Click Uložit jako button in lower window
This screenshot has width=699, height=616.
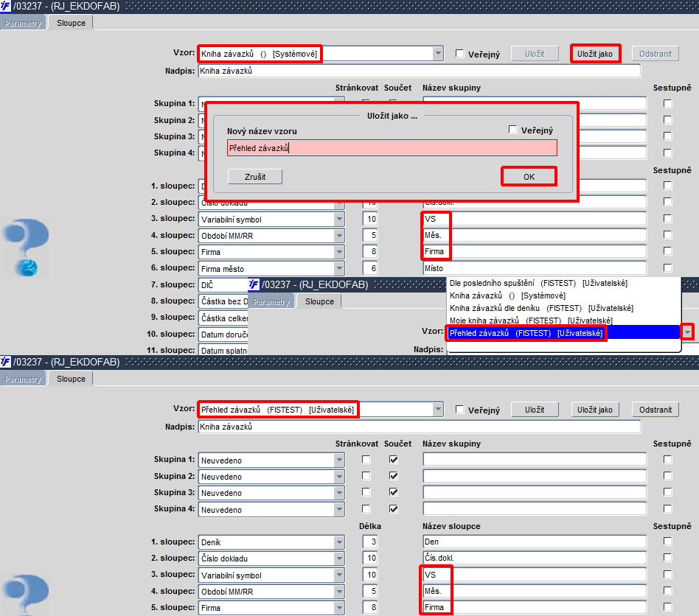pos(595,410)
